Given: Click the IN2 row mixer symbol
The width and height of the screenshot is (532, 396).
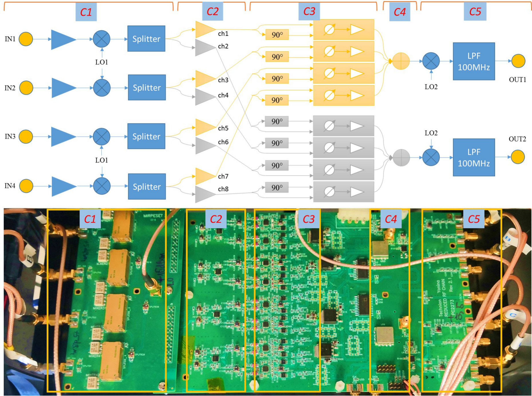Looking at the screenshot, I should [x=102, y=88].
